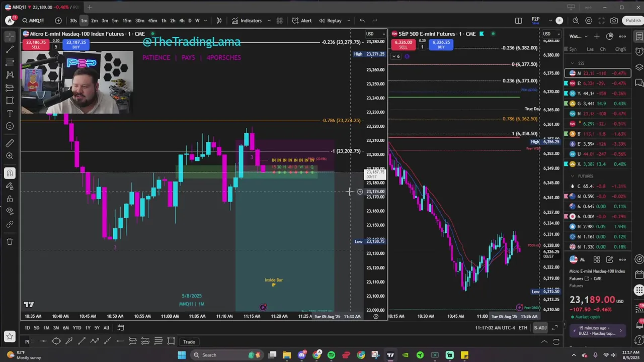Open the indicator templates grid icon
644x362 pixels.
click(279, 21)
